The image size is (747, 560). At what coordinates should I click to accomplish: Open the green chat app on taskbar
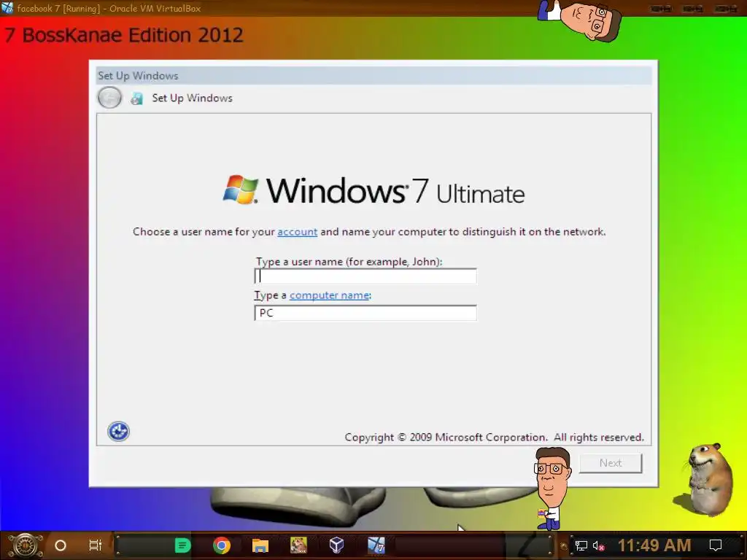click(182, 545)
